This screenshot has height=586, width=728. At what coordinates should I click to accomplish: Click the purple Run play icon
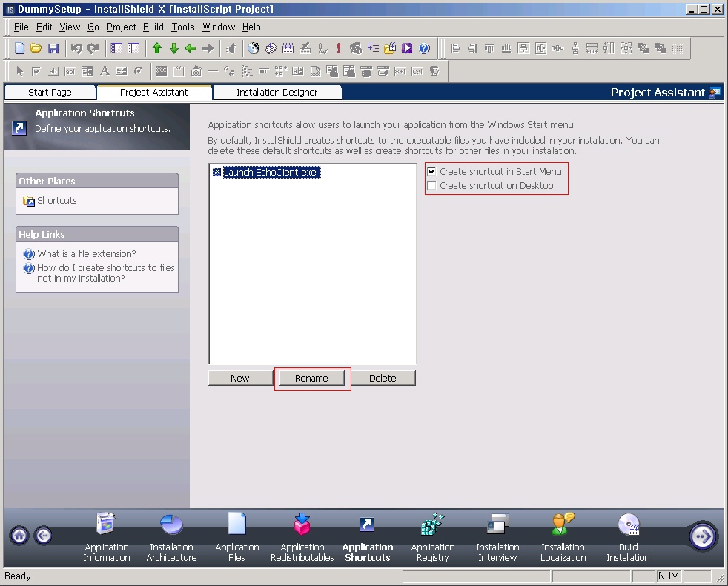click(x=407, y=48)
